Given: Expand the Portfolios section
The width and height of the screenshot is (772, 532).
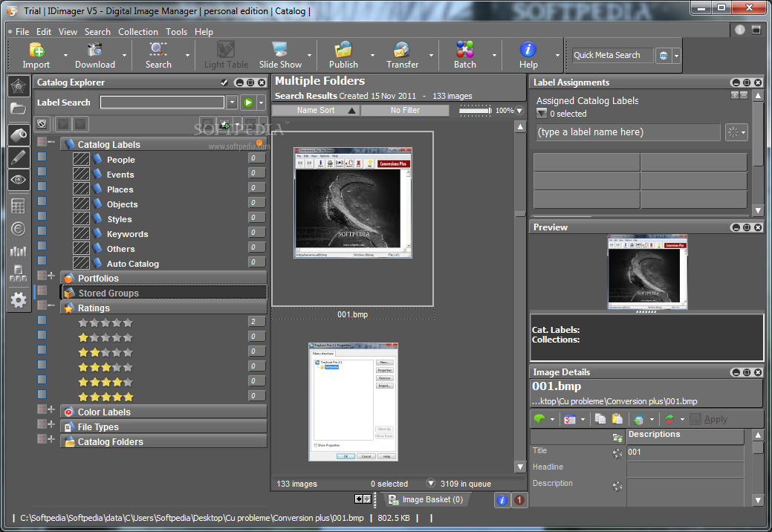Looking at the screenshot, I should pos(52,276).
